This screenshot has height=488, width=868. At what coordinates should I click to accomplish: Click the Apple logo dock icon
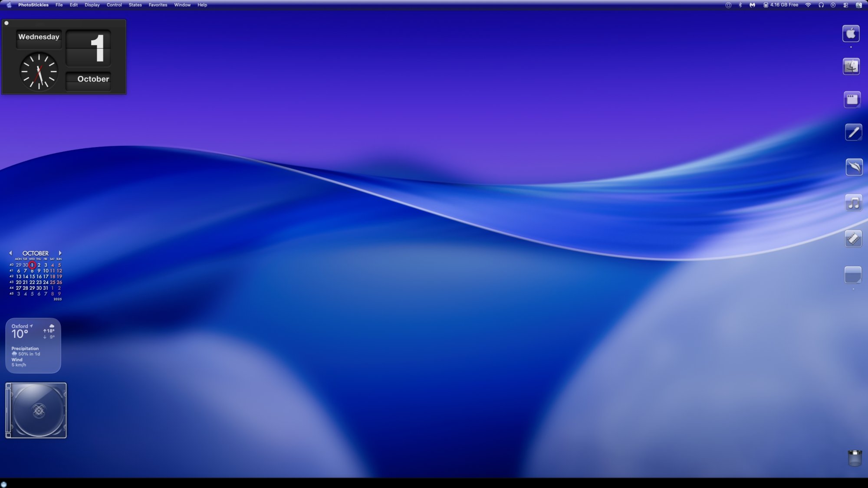[x=851, y=33]
